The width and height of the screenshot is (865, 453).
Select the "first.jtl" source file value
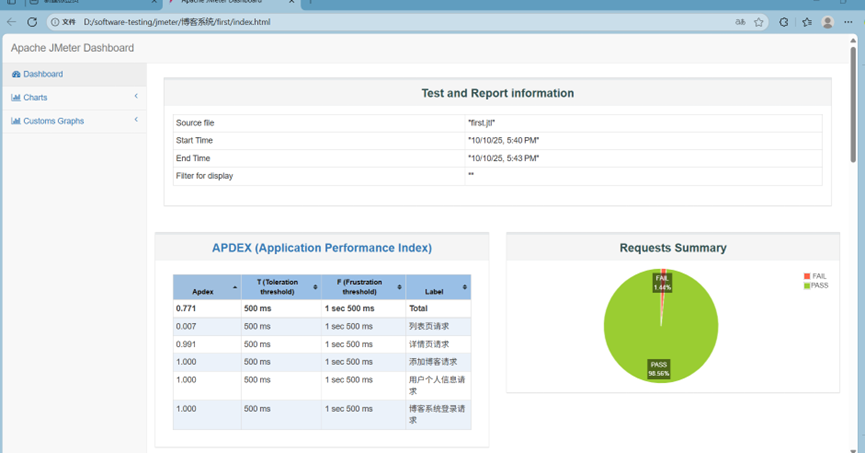pyautogui.click(x=482, y=123)
